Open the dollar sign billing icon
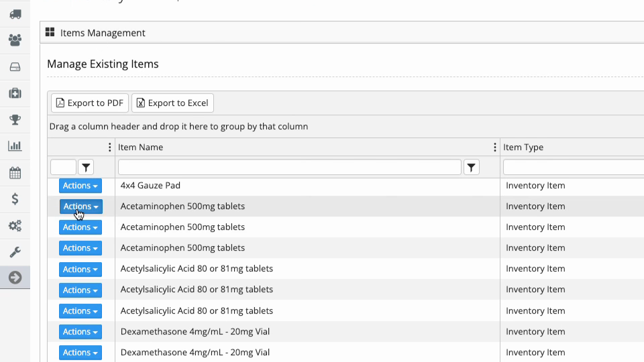This screenshot has width=644, height=362. 15,199
